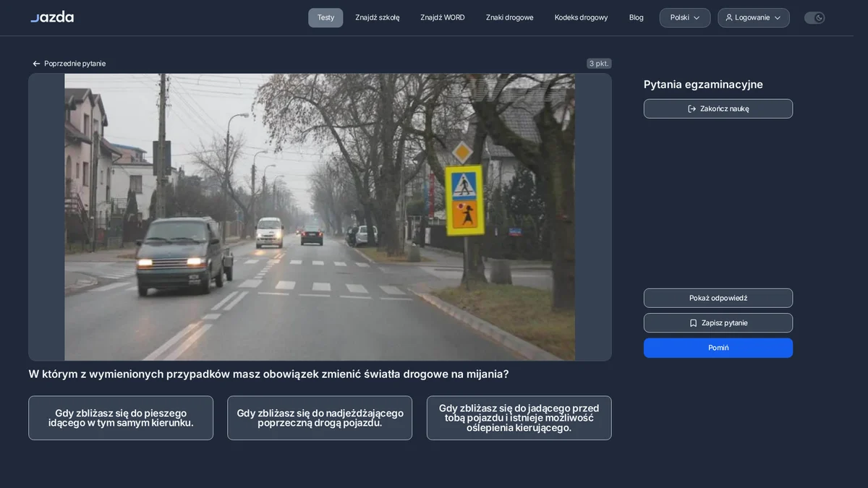Viewport: 868px width, 488px height.
Task: Click the road question photo
Action: [x=320, y=217]
